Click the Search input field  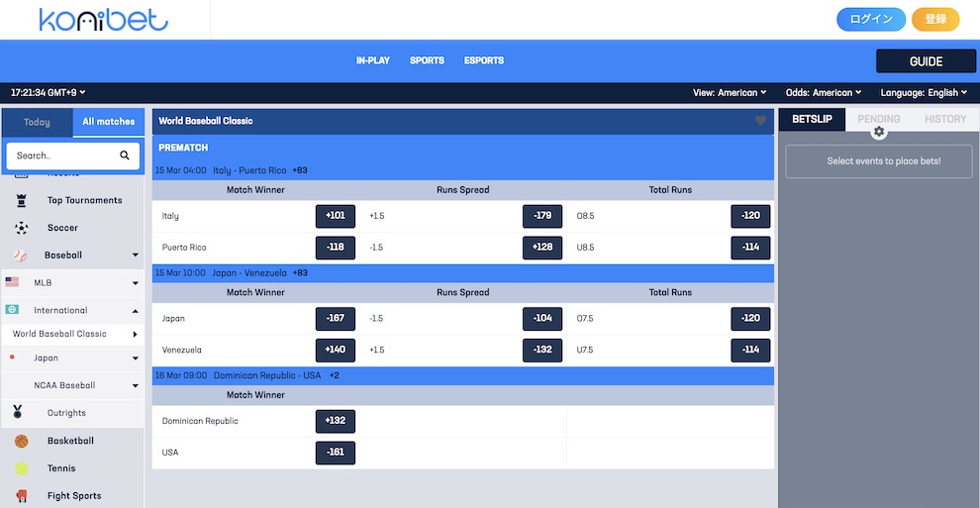point(72,154)
